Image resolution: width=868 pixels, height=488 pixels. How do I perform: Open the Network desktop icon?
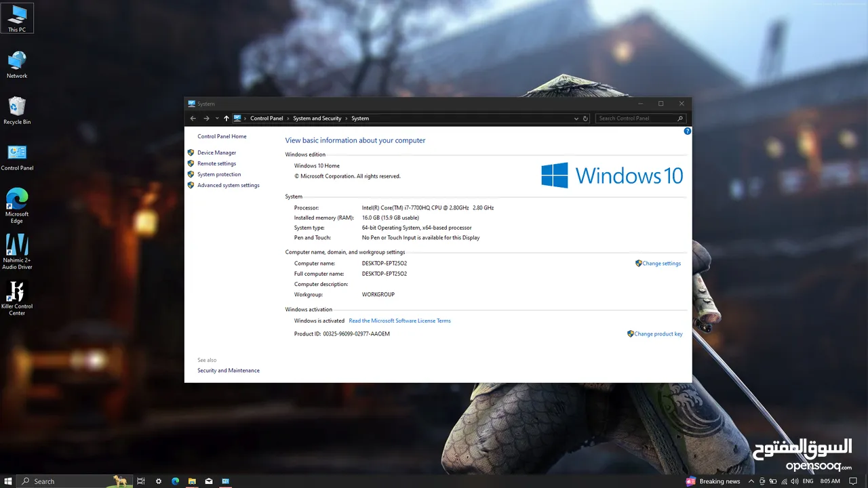pyautogui.click(x=17, y=65)
